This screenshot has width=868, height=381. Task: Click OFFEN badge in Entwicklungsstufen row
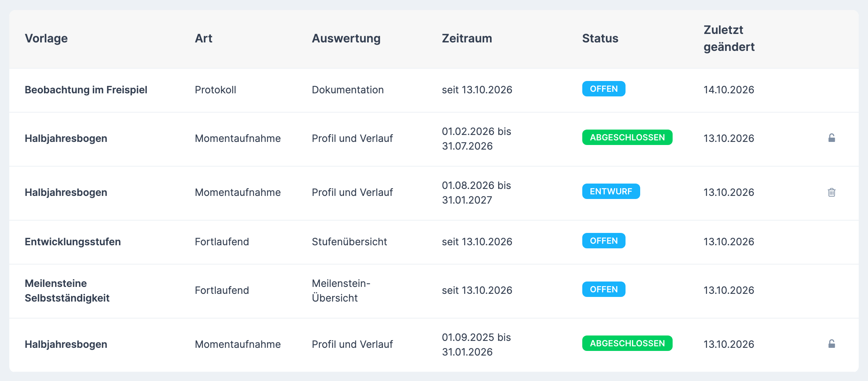[604, 241]
